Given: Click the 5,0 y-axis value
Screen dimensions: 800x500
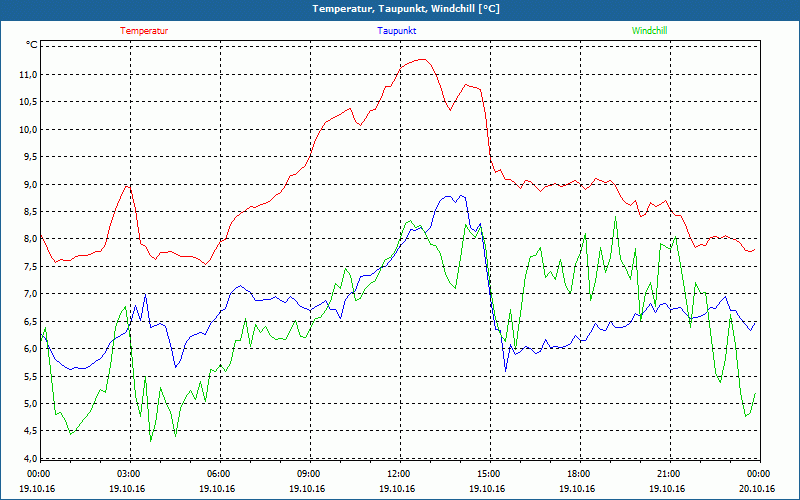Looking at the screenshot, I should (30, 404).
